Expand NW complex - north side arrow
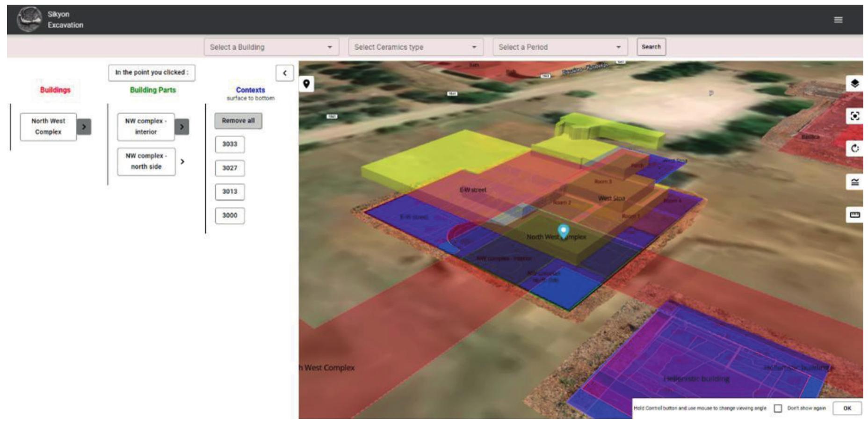This screenshot has width=868, height=426. [x=182, y=162]
